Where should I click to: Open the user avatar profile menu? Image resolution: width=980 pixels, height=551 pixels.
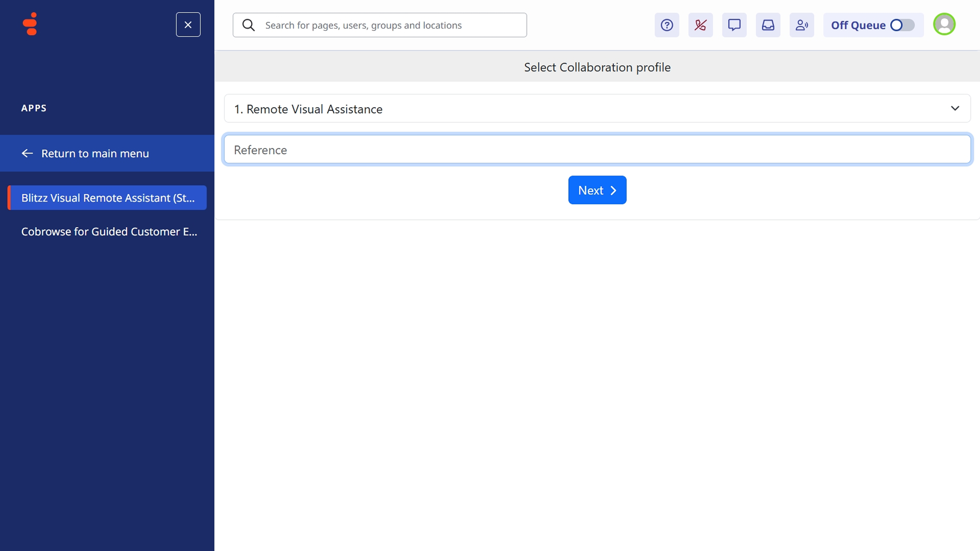point(944,24)
